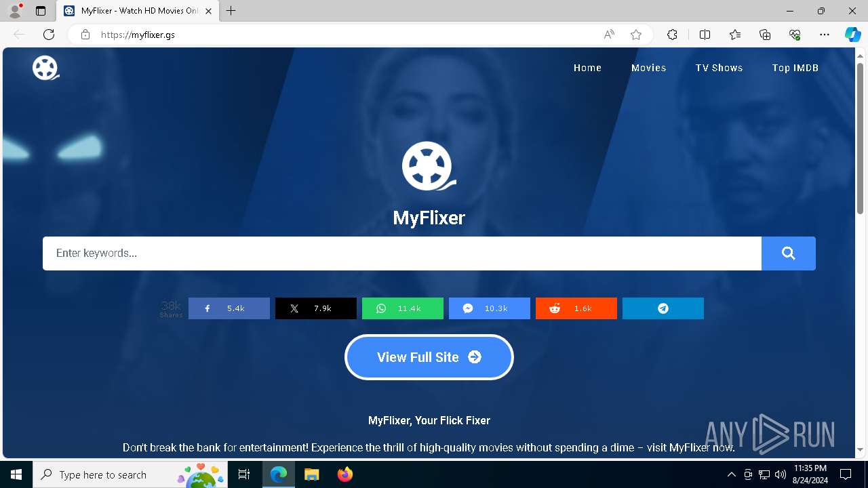Open Collections panel

(x=765, y=35)
